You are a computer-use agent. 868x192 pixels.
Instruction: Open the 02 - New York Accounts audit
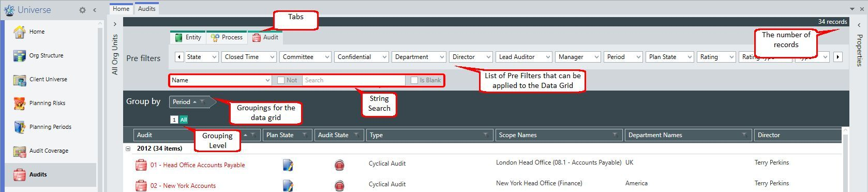[x=183, y=186]
